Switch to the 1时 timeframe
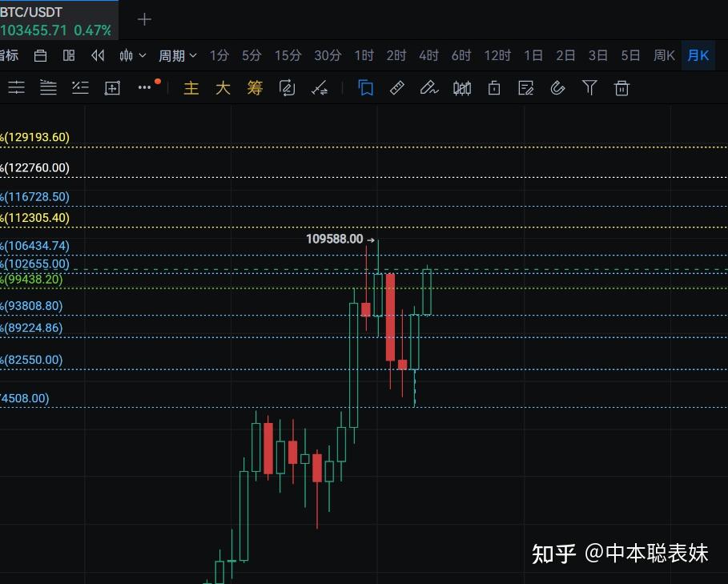728x584 pixels. tap(364, 56)
